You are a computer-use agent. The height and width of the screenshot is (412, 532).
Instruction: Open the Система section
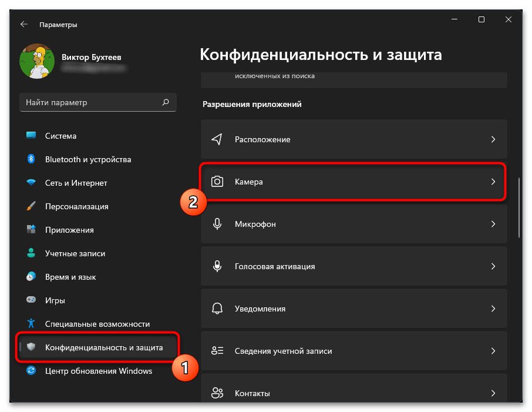click(60, 136)
